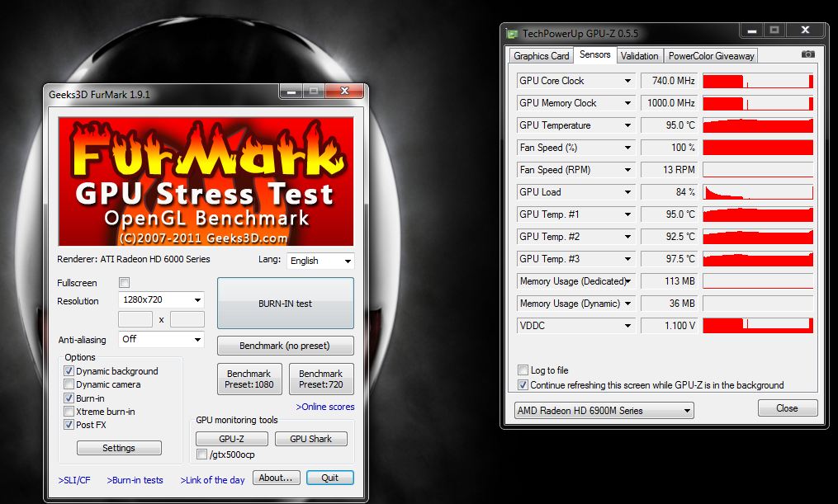Open the Resolution 1280x720 dropdown
Image resolution: width=838 pixels, height=504 pixels.
pos(161,299)
